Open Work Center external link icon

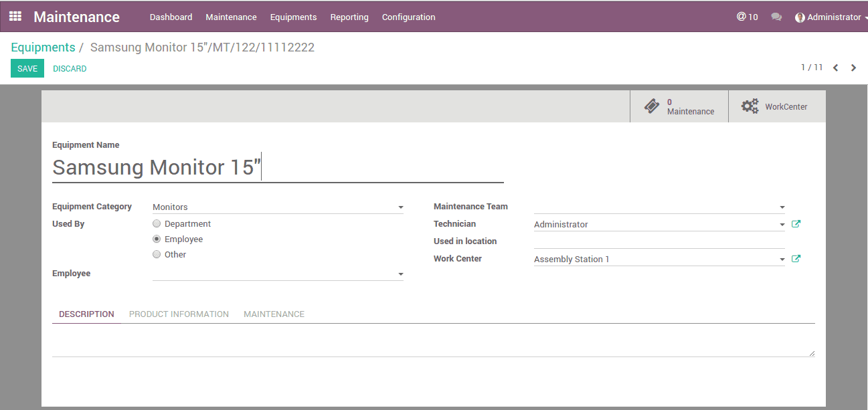pyautogui.click(x=796, y=259)
